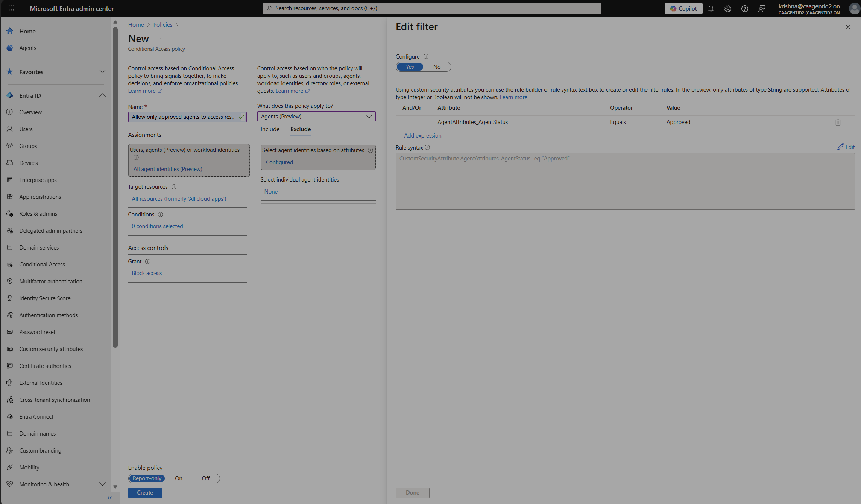
Task: Open Certificate authorities in sidebar
Action: point(45,366)
